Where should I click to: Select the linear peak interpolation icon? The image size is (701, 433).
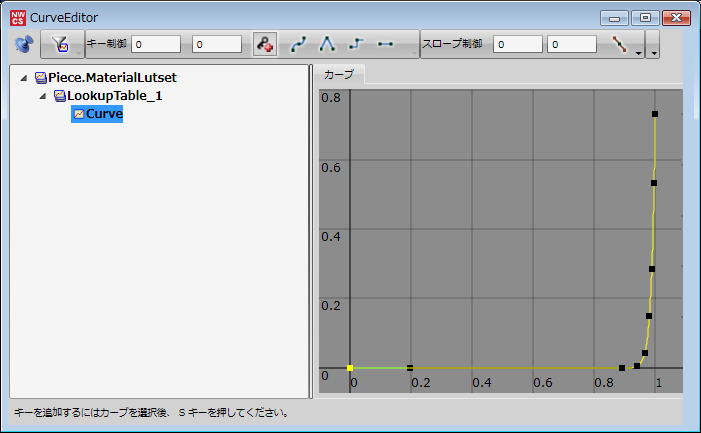click(327, 44)
